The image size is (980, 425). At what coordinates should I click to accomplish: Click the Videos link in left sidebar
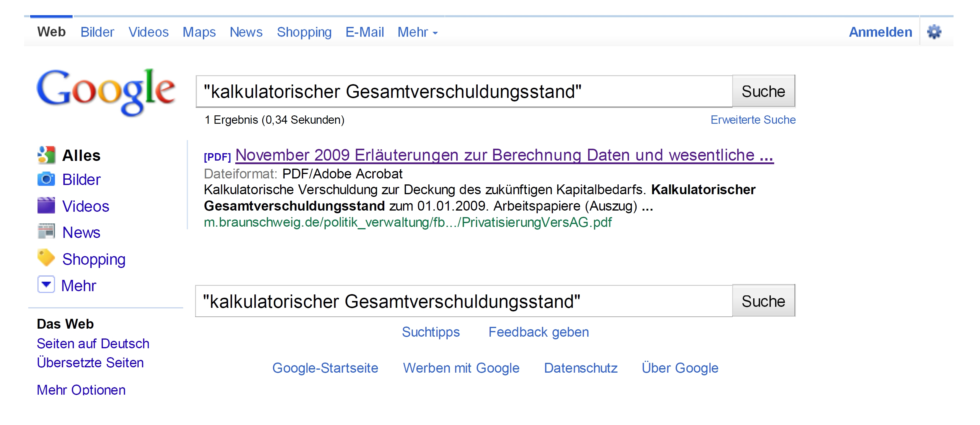coord(86,206)
